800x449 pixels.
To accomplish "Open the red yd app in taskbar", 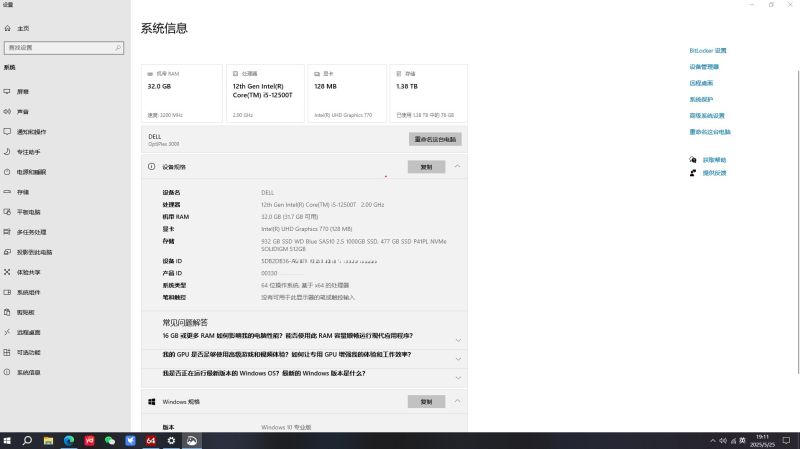I will (x=89, y=440).
